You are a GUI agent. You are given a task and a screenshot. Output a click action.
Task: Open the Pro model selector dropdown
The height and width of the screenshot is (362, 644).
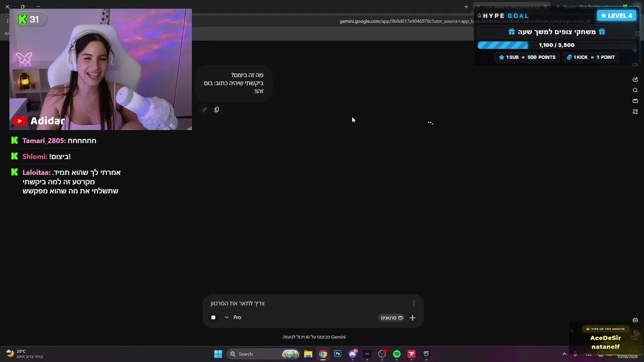233,317
